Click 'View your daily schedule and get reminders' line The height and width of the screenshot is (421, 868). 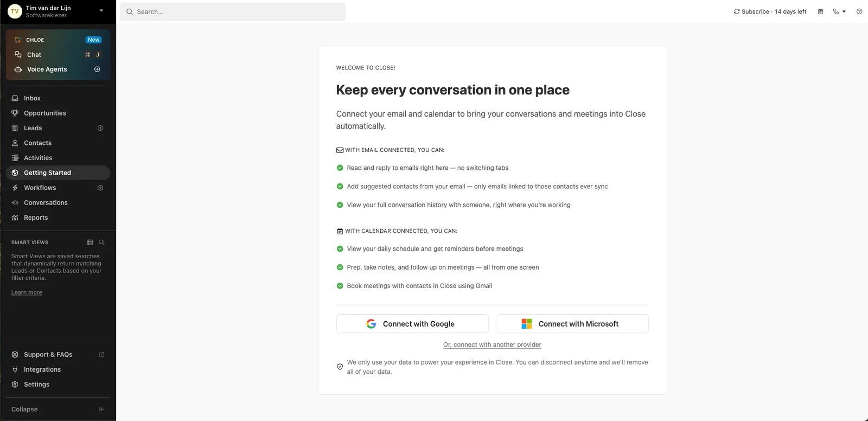coord(435,249)
